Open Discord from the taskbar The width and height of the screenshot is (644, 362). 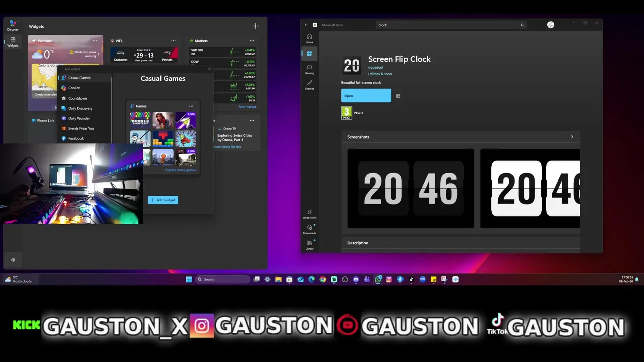point(356,279)
